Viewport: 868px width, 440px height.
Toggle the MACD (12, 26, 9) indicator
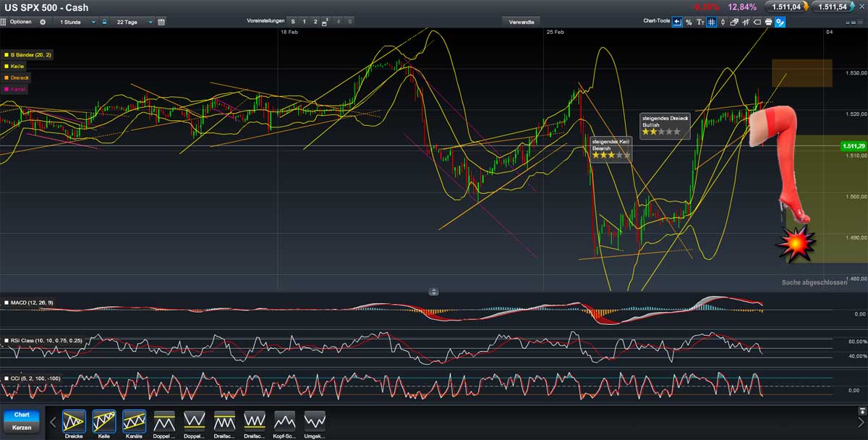point(29,302)
